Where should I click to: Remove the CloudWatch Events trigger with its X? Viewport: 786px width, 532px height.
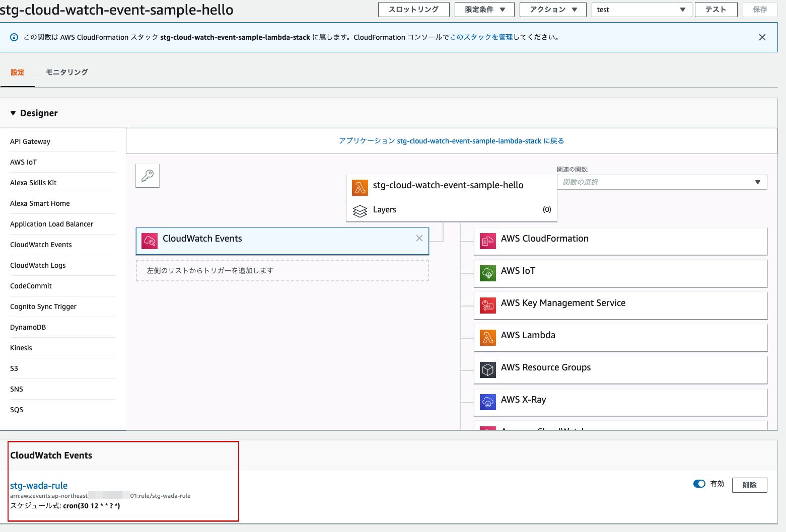pos(419,238)
